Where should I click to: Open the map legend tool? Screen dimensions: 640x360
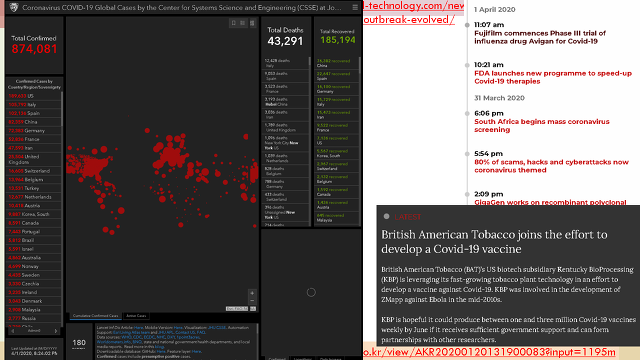tap(243, 23)
